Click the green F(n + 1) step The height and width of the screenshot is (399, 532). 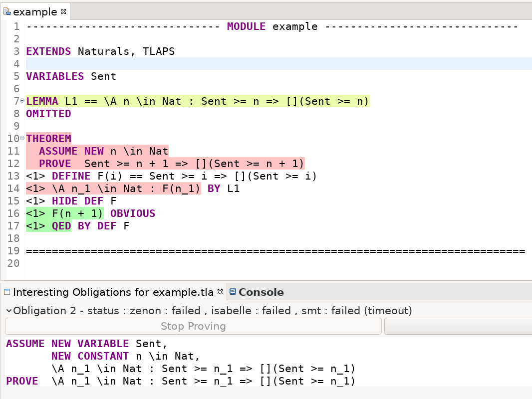65,213
